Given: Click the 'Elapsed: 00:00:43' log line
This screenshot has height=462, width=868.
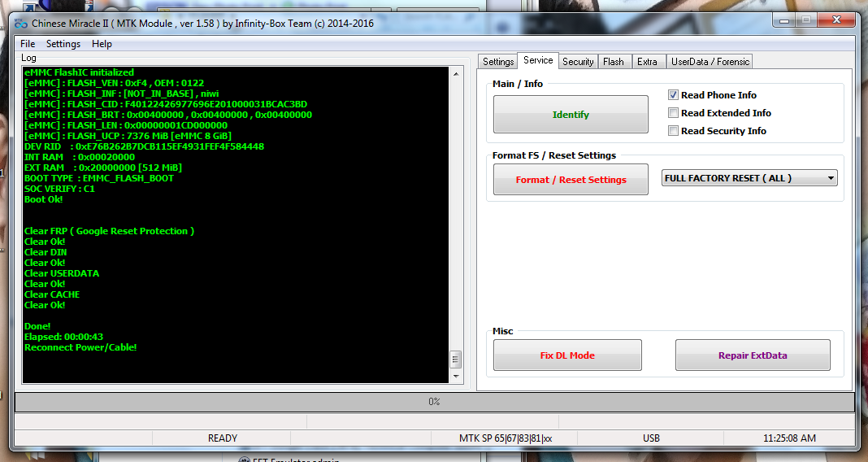Looking at the screenshot, I should pos(63,337).
